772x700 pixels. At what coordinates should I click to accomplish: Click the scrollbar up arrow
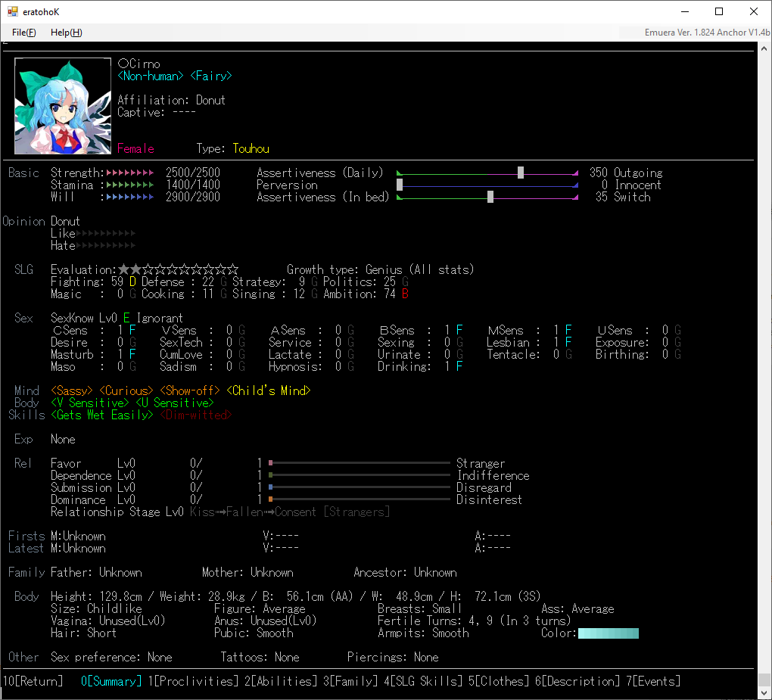tap(764, 48)
